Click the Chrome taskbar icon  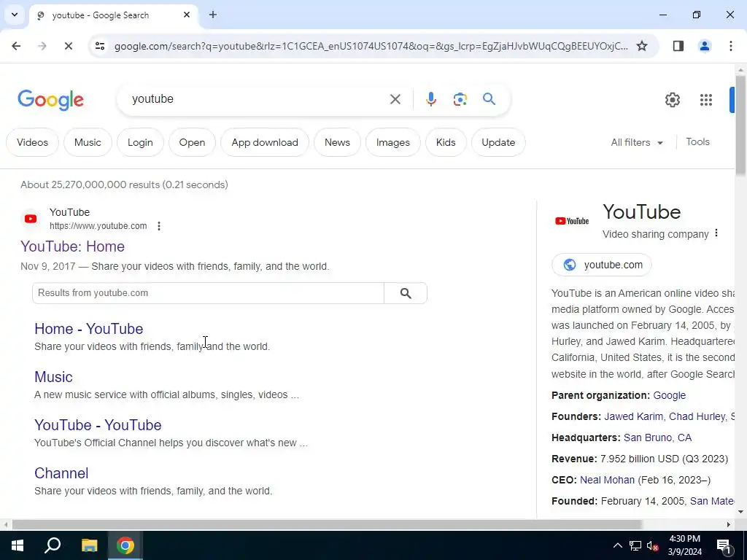125,545
